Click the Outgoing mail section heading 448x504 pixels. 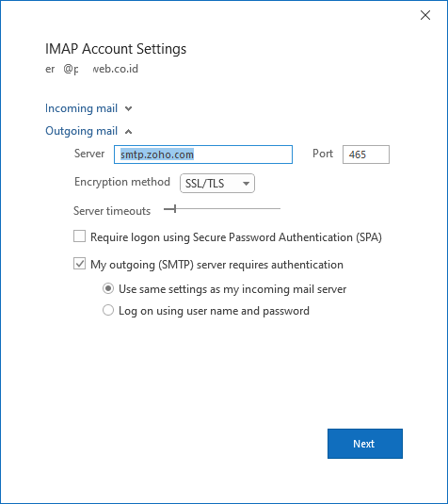pos(81,131)
